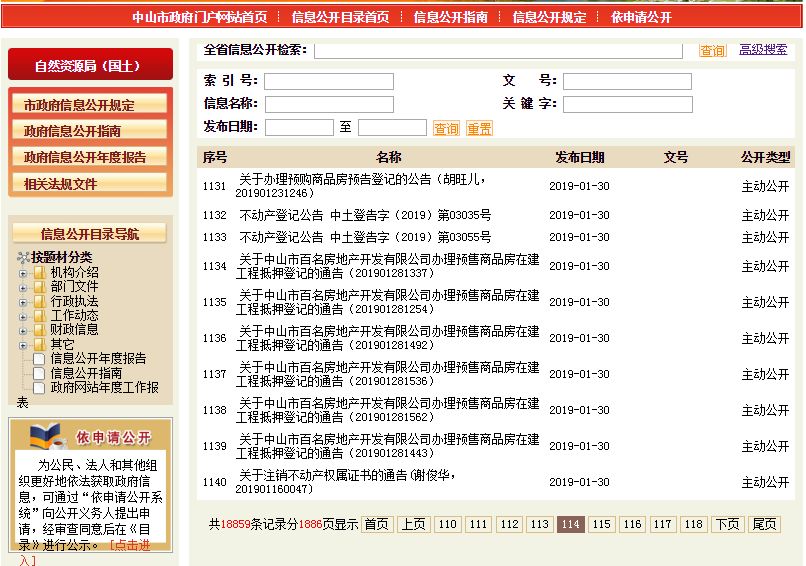806x566 pixels.
Task: Click the book icon beside 依申请公开
Action: point(44,436)
